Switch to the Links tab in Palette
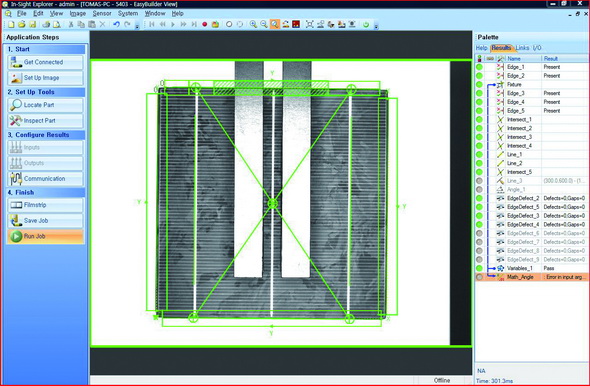Image resolution: width=590 pixels, height=386 pixels. tap(522, 48)
